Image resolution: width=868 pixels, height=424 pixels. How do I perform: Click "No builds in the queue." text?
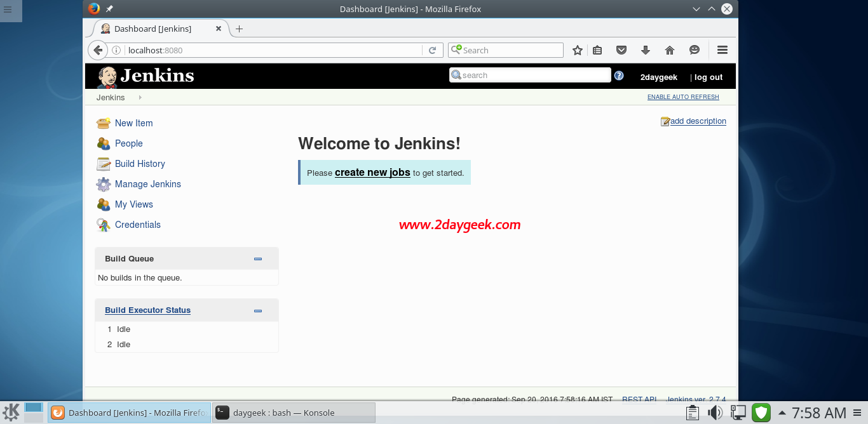click(140, 278)
